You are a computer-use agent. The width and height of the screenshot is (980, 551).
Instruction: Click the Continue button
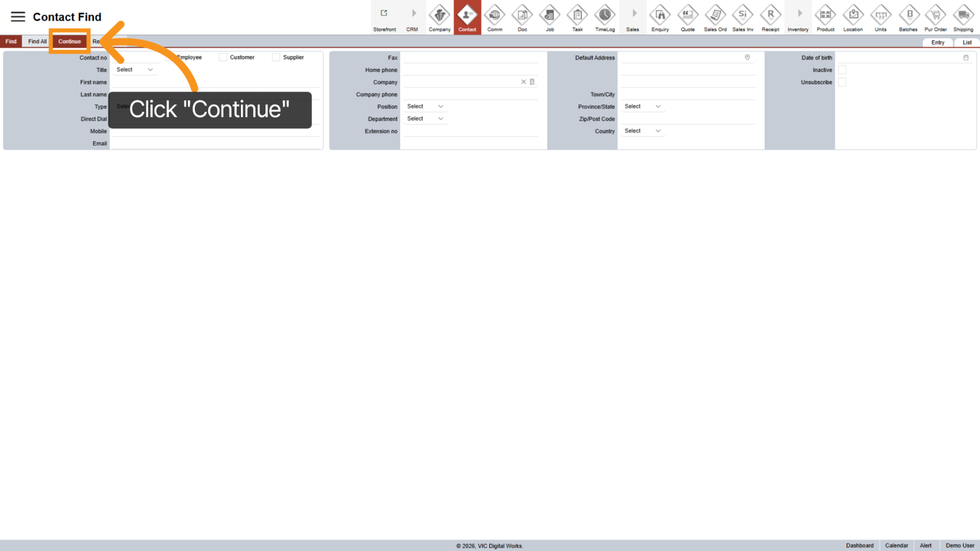pos(69,41)
